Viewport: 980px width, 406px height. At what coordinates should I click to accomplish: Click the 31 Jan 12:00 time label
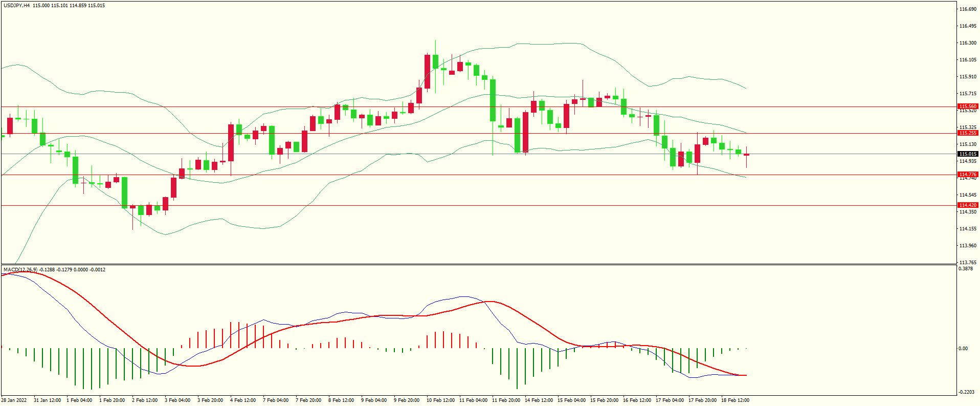click(x=47, y=400)
